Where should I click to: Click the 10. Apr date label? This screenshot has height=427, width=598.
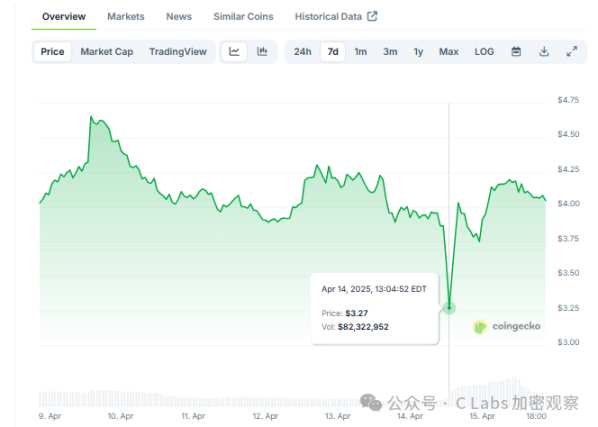pyautogui.click(x=121, y=416)
